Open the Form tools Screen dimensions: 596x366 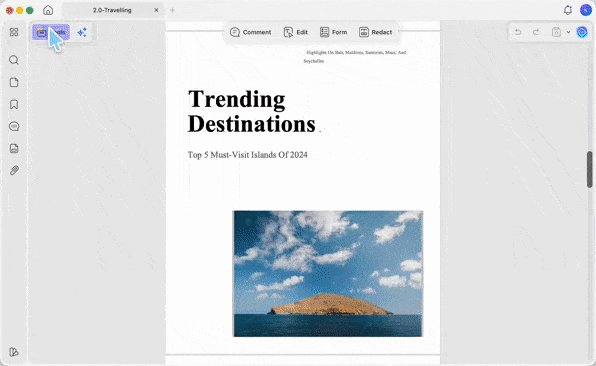point(334,32)
